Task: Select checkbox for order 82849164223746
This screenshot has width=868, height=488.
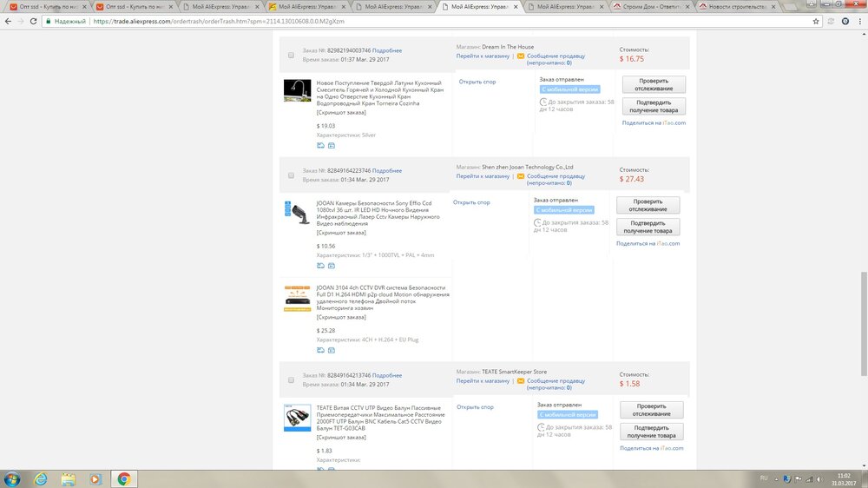Action: click(x=291, y=175)
